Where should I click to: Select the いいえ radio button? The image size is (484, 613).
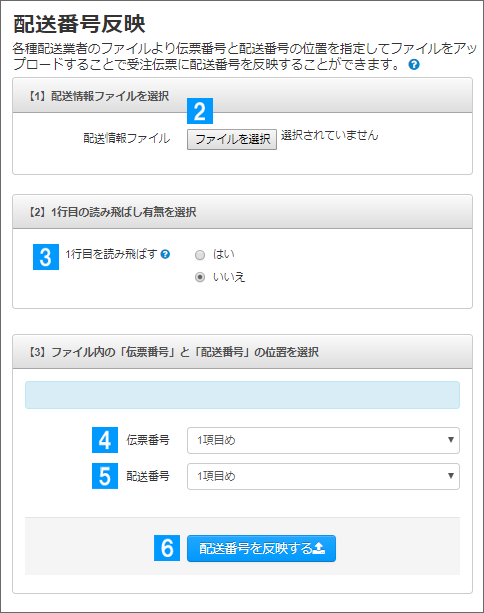pos(200,277)
